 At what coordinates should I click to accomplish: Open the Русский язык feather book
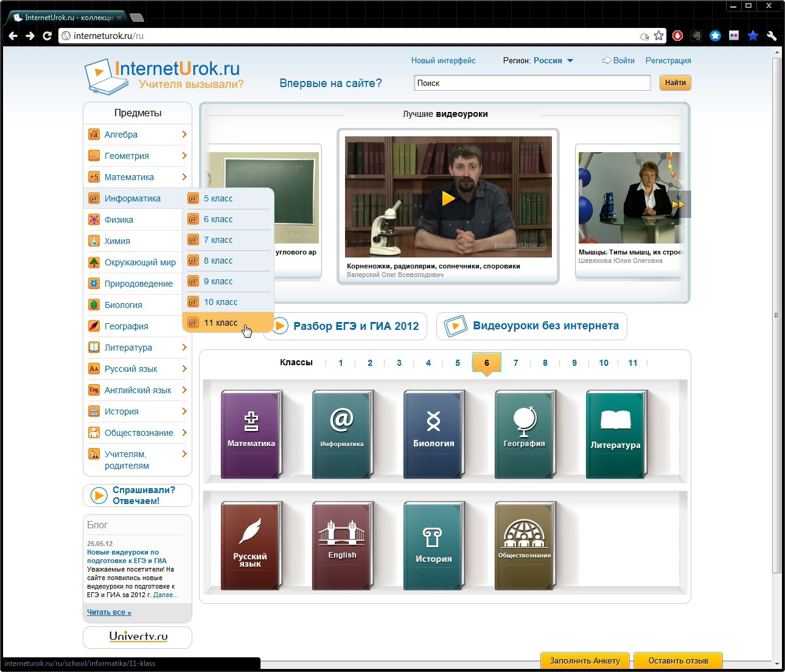250,545
